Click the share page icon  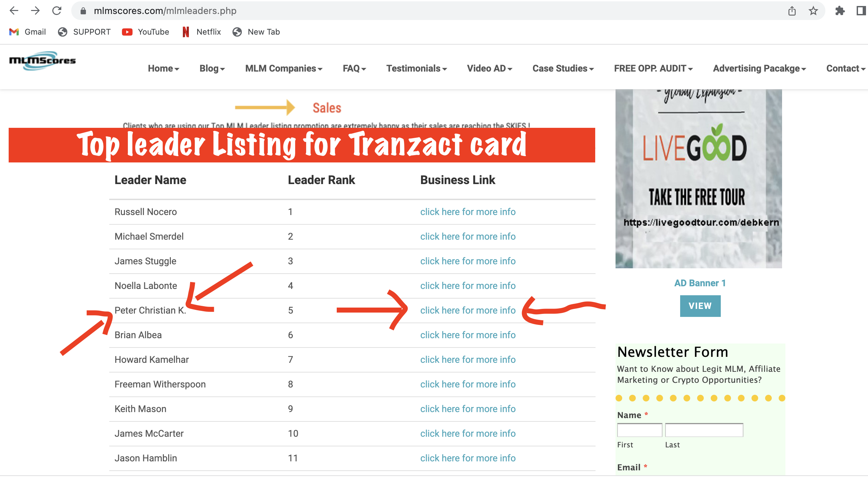(x=792, y=11)
